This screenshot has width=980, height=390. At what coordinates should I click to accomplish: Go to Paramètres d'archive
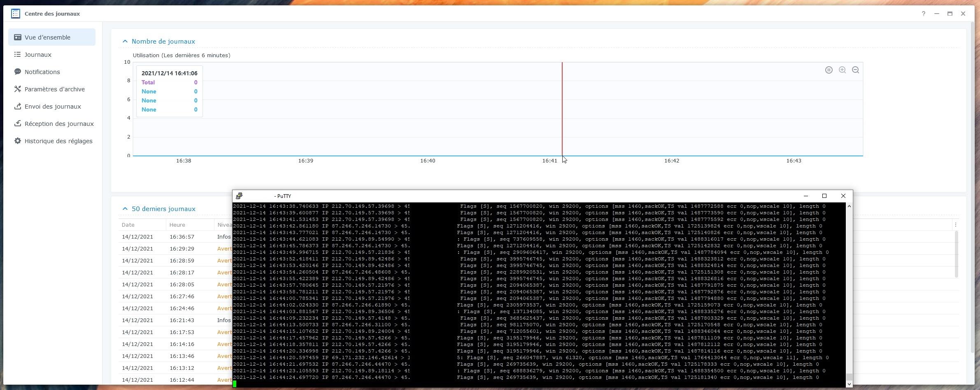click(x=54, y=89)
